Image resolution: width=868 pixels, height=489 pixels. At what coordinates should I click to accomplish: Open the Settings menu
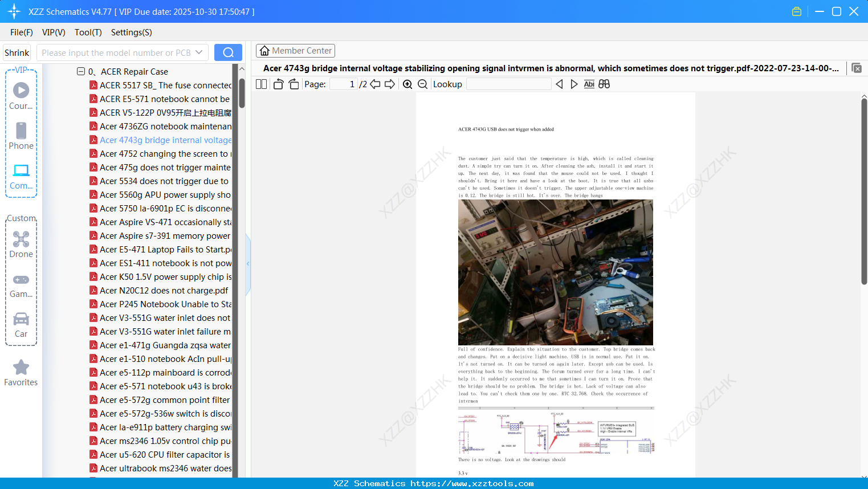point(132,32)
